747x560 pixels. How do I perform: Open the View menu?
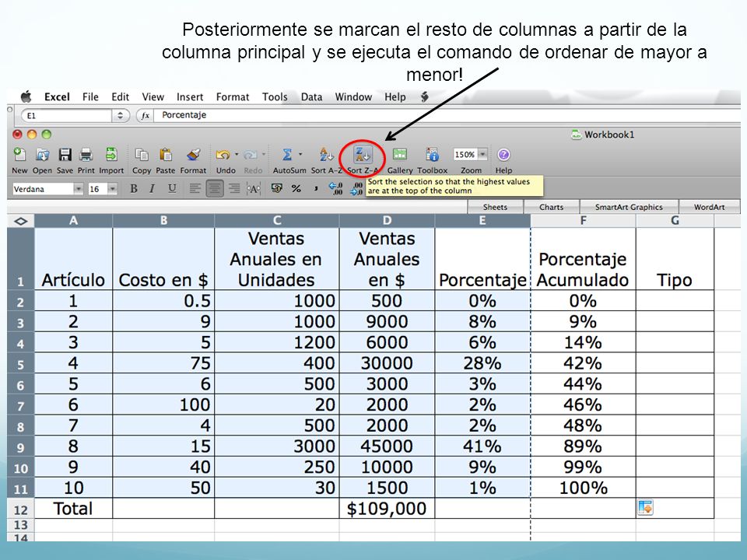pos(153,96)
